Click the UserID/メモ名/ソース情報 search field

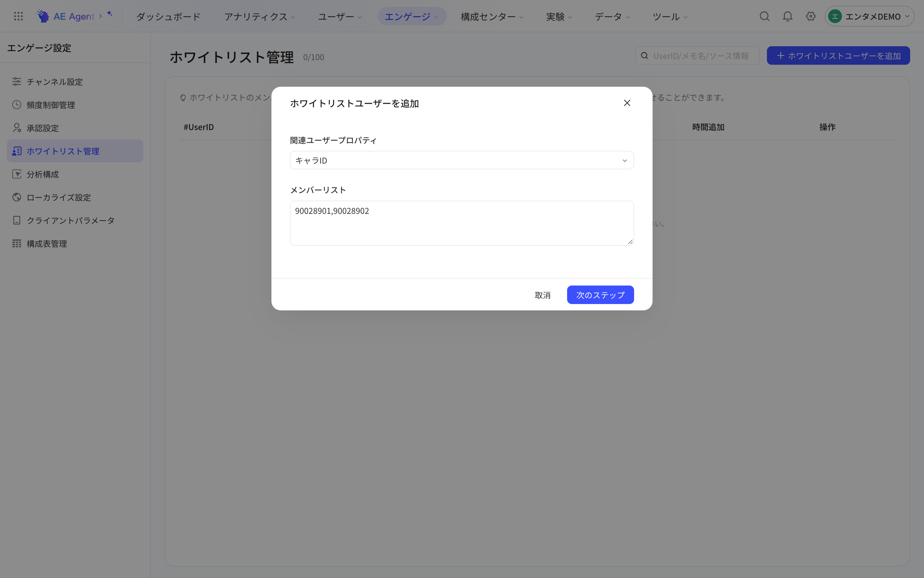pos(697,56)
